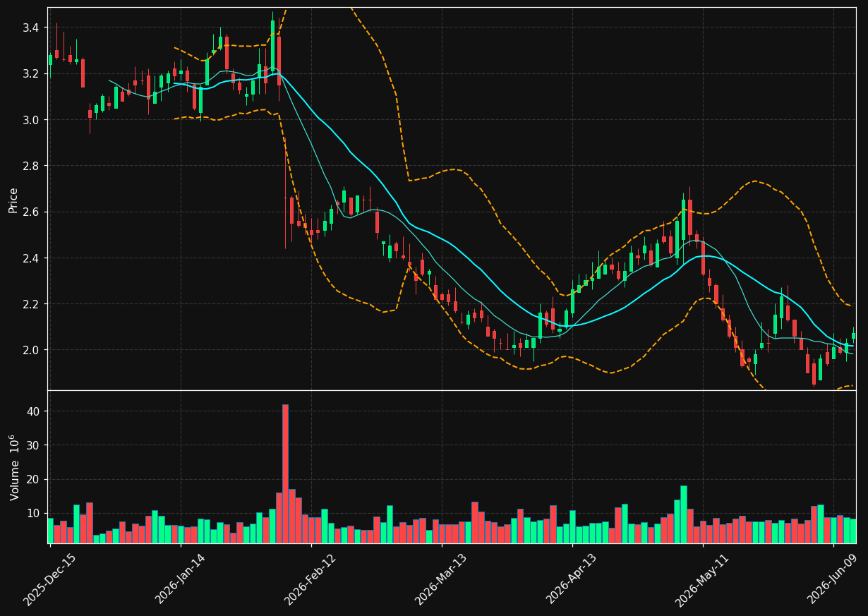The width and height of the screenshot is (868, 616).
Task: Click the 3.4 price tick label
Action: click(30, 28)
